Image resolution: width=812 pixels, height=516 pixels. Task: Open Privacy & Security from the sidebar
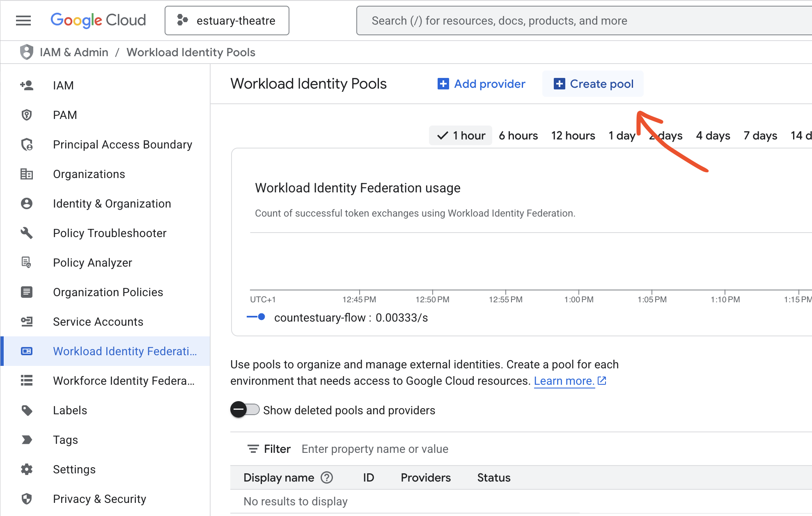coord(99,499)
